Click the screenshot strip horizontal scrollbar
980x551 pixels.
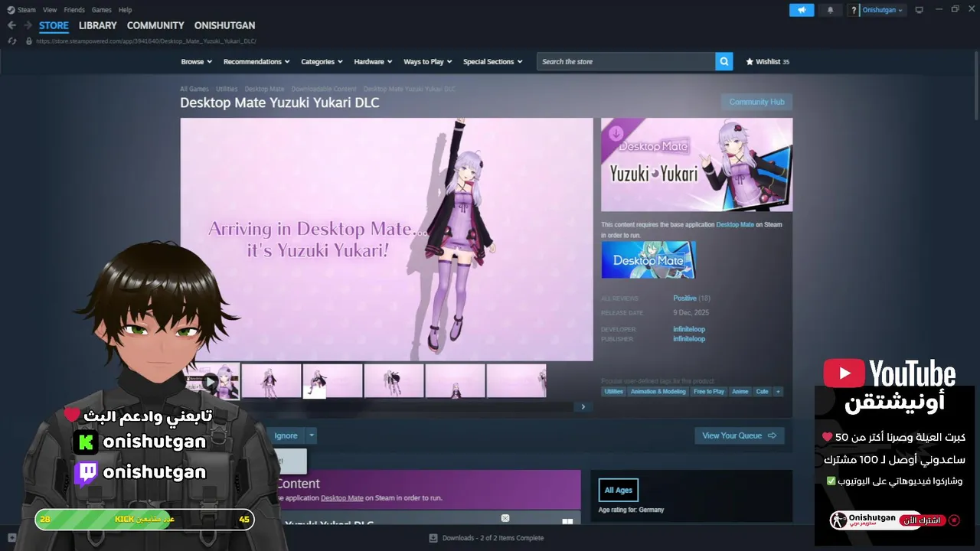tap(387, 407)
